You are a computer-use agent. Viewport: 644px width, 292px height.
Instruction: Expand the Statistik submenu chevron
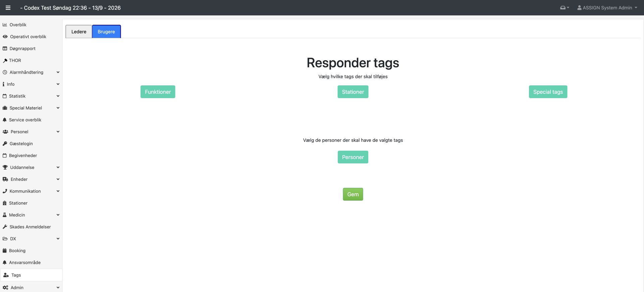pyautogui.click(x=58, y=96)
